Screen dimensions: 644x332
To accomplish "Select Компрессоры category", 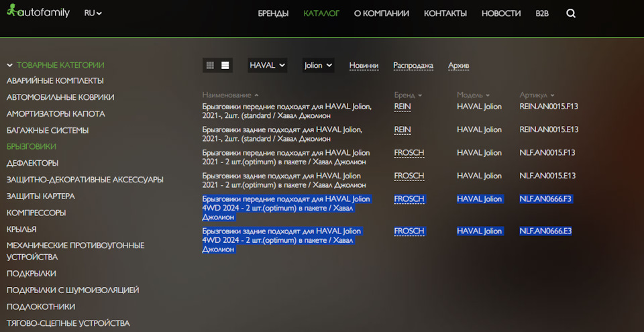I will click(x=36, y=213).
